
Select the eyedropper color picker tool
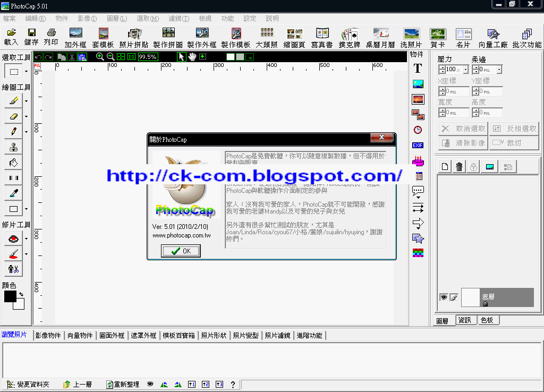point(13,193)
